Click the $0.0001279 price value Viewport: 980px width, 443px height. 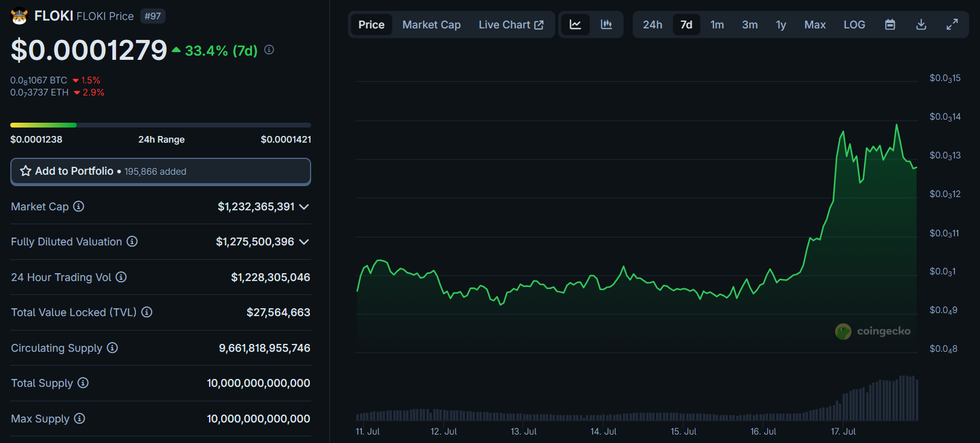pyautogui.click(x=89, y=50)
